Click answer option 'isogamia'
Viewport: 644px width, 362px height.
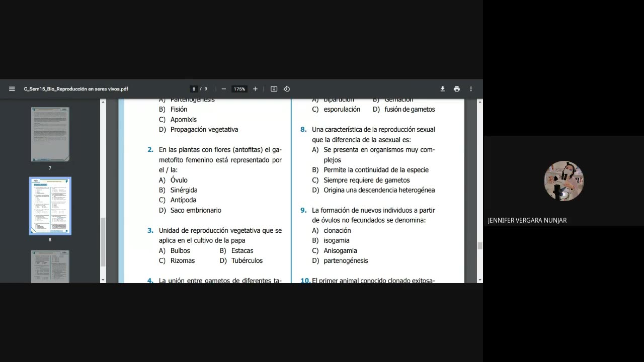point(336,240)
